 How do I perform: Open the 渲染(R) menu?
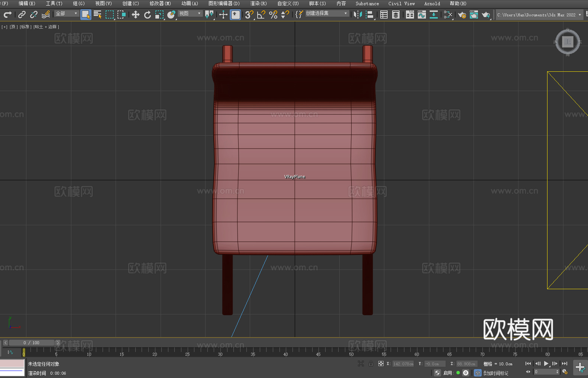pyautogui.click(x=258, y=3)
